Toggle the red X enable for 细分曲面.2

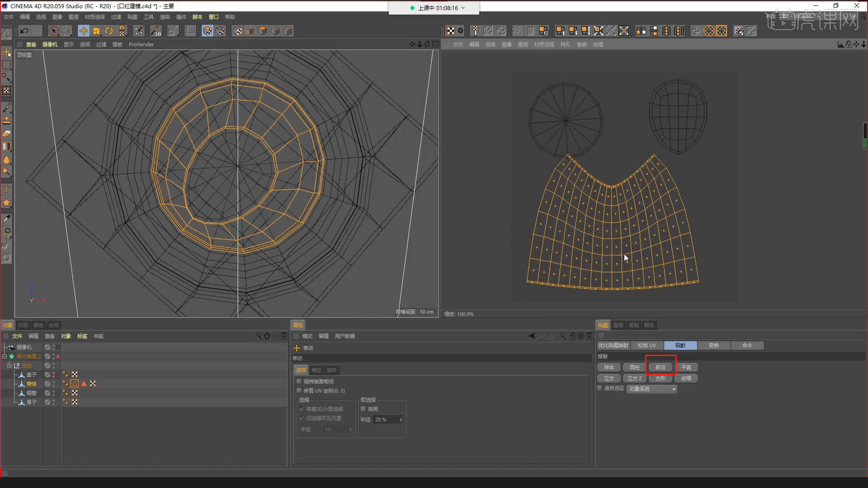[58, 357]
